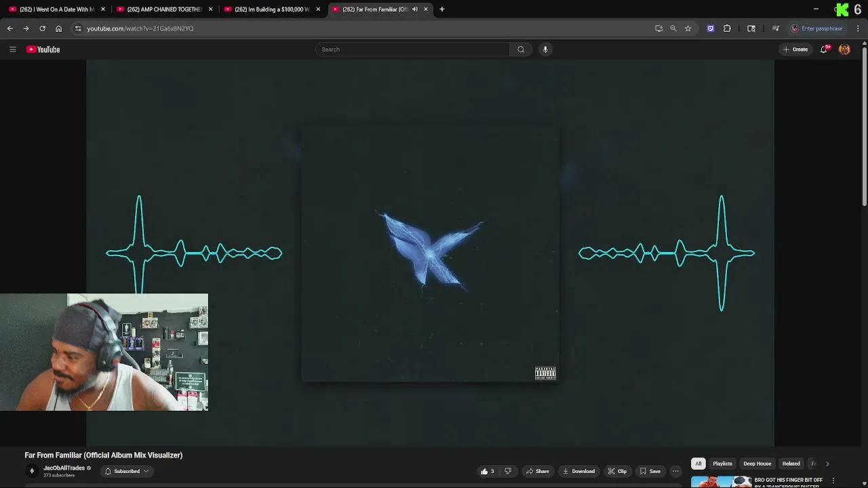The width and height of the screenshot is (868, 488).
Task: Share the video
Action: click(537, 471)
